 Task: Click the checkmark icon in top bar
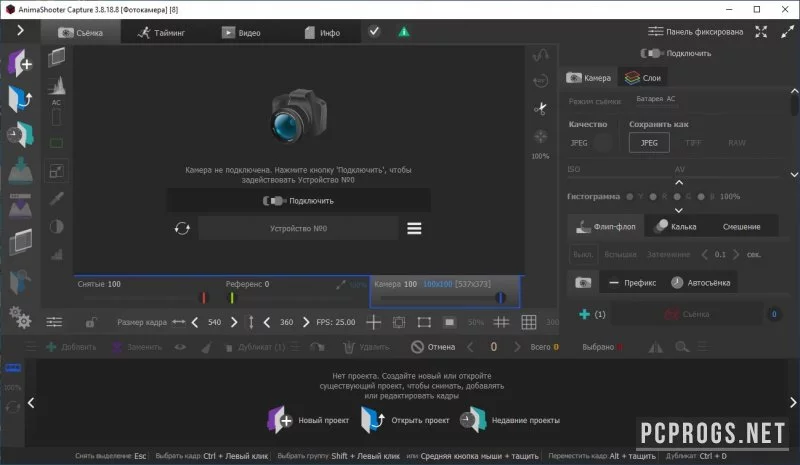point(374,32)
